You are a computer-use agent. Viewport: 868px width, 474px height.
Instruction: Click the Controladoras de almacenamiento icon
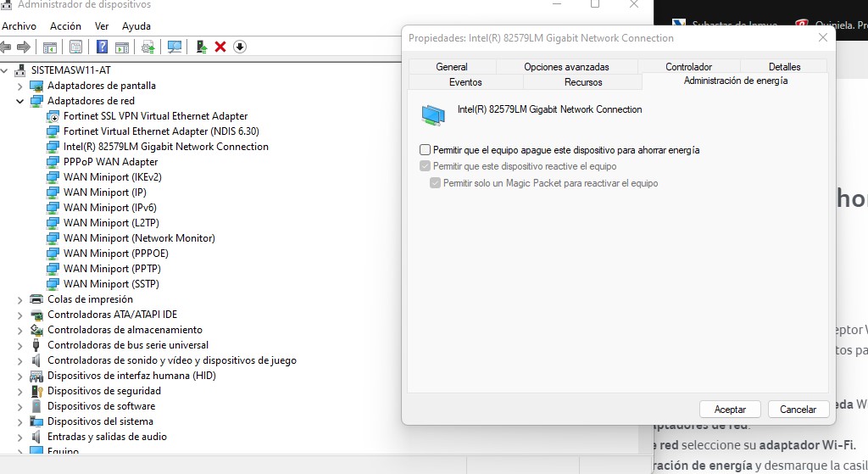coord(36,330)
